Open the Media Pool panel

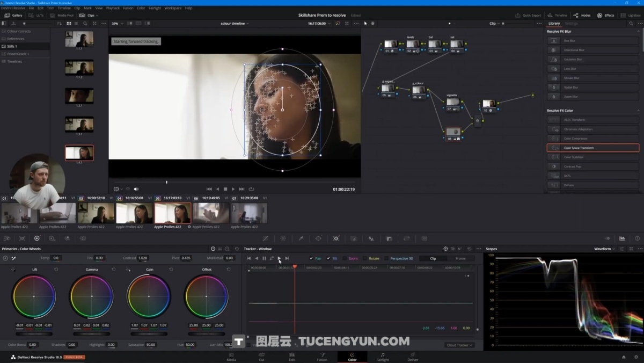point(62,15)
